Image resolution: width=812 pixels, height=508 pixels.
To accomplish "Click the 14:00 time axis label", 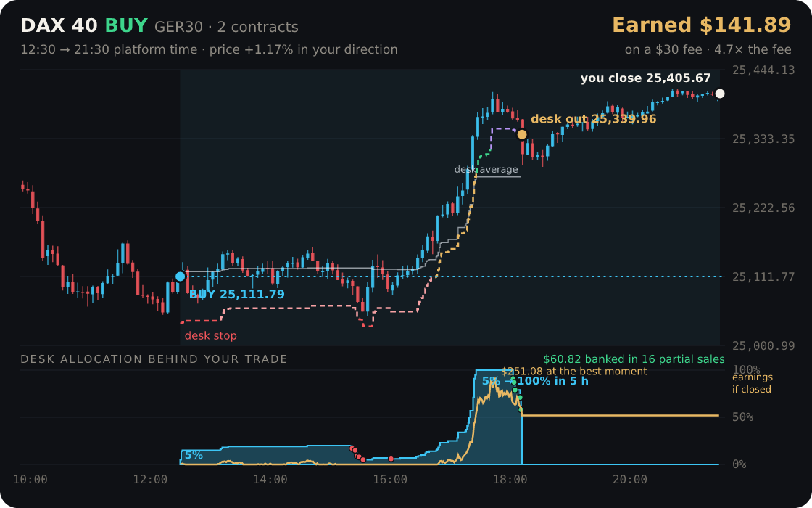I will (x=270, y=480).
